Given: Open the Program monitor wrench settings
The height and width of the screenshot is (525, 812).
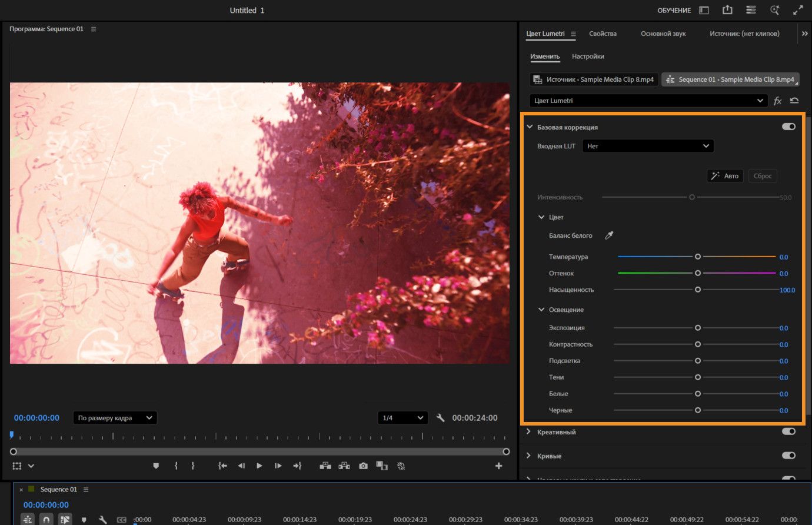Looking at the screenshot, I should click(440, 418).
